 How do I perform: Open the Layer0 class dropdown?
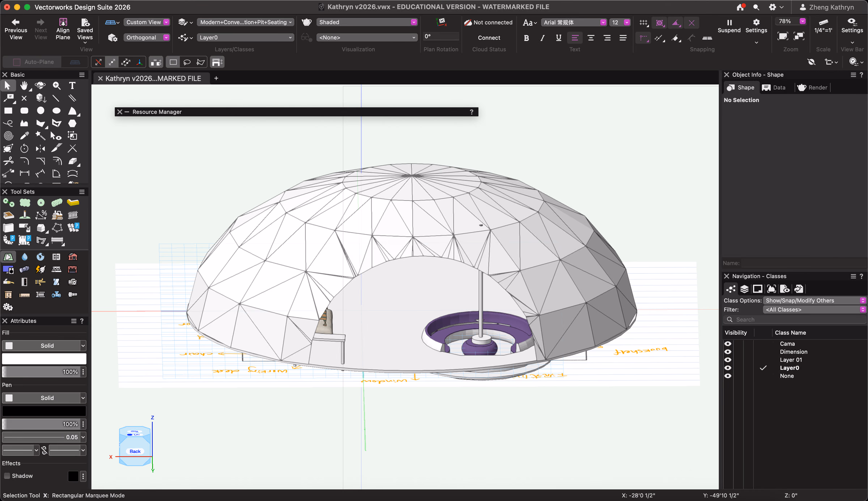[x=246, y=37]
